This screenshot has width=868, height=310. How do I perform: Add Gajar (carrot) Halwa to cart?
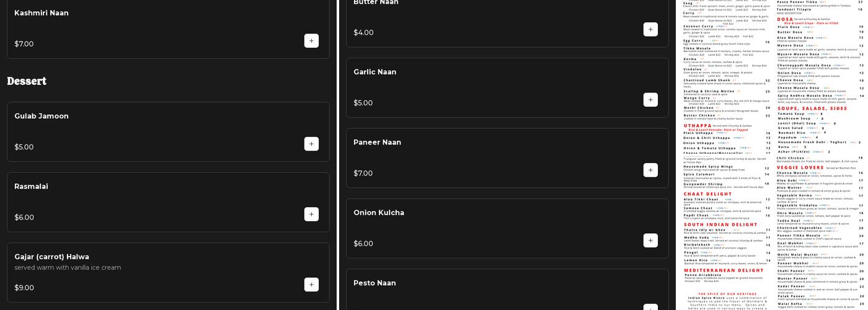click(311, 285)
